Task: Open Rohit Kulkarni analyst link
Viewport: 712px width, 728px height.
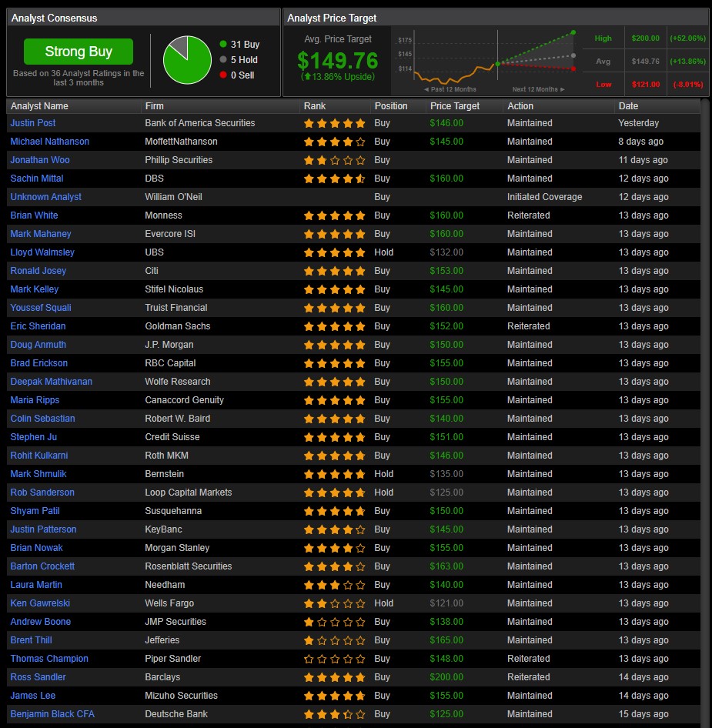Action: coord(39,456)
